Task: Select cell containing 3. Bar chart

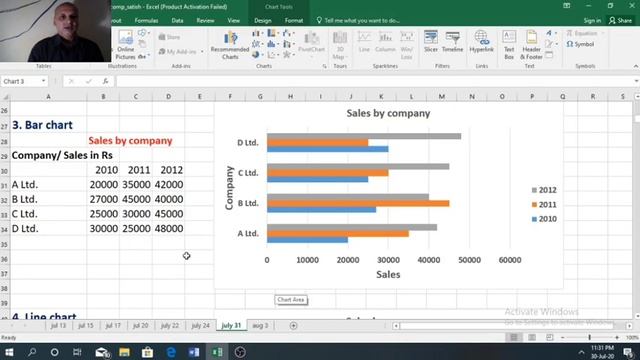Action: (48, 125)
